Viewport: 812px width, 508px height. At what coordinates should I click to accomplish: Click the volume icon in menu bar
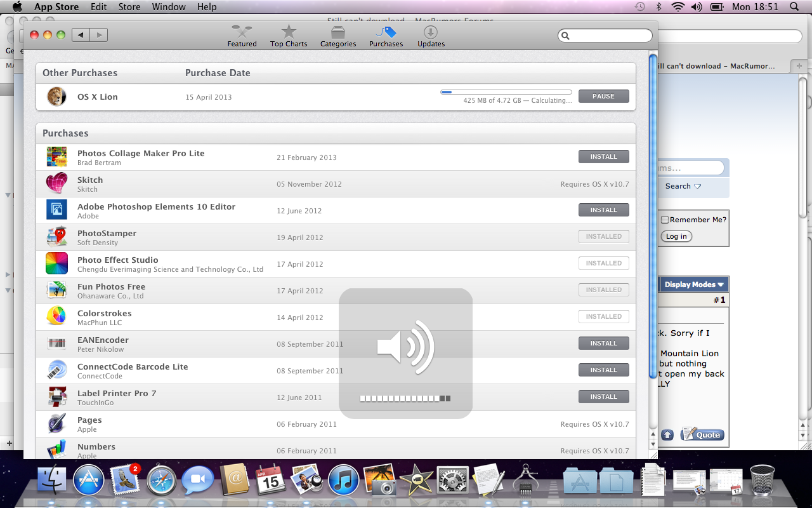[x=697, y=7]
